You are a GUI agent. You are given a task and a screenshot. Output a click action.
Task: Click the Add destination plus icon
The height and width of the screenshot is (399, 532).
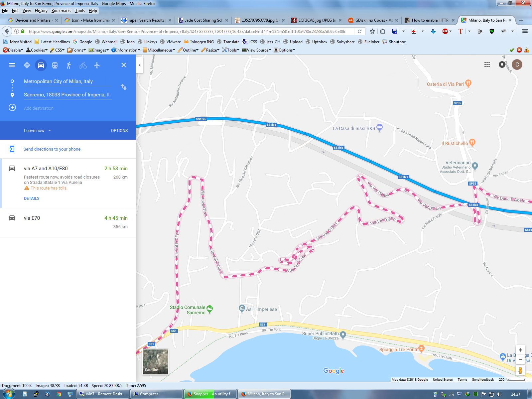point(12,108)
